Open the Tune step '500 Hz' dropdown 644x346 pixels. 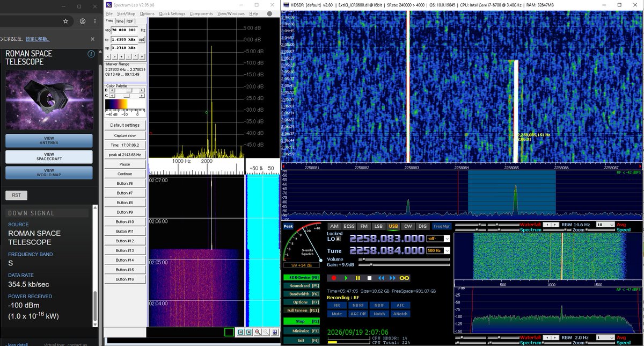coord(438,250)
